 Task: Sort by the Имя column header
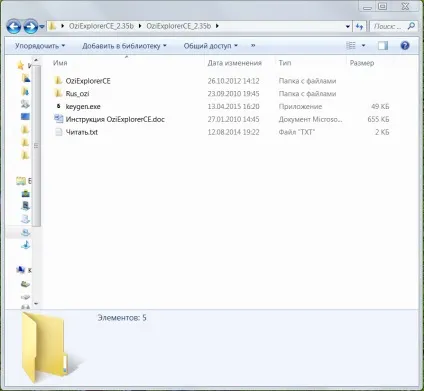click(60, 63)
